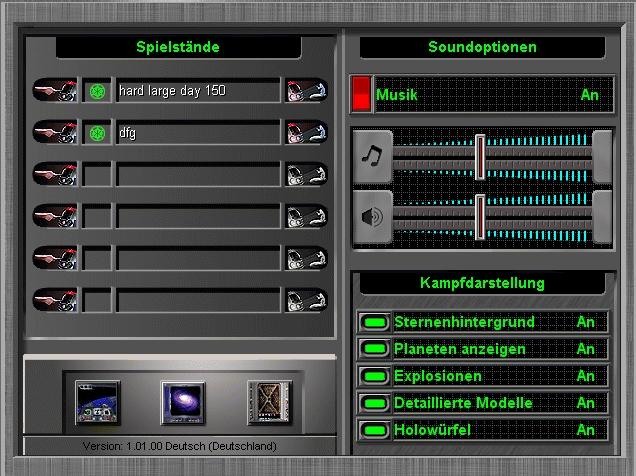Select the 'hard large day 150' save name field
The height and width of the screenshot is (476, 636).
coord(198,91)
